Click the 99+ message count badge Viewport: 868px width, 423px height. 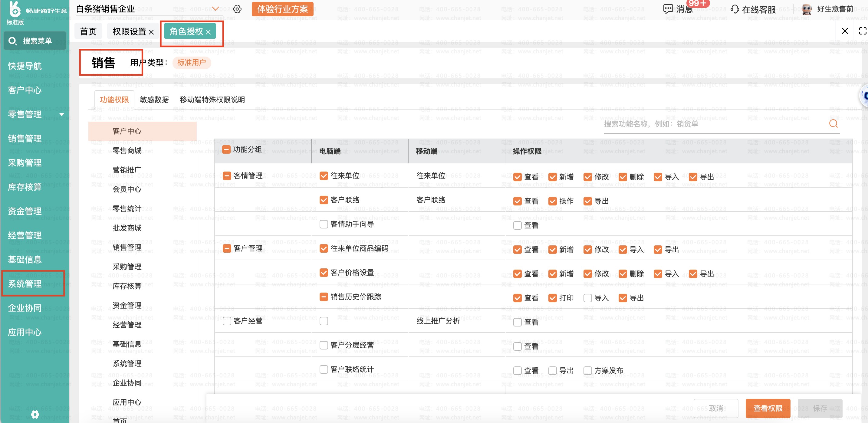698,3
